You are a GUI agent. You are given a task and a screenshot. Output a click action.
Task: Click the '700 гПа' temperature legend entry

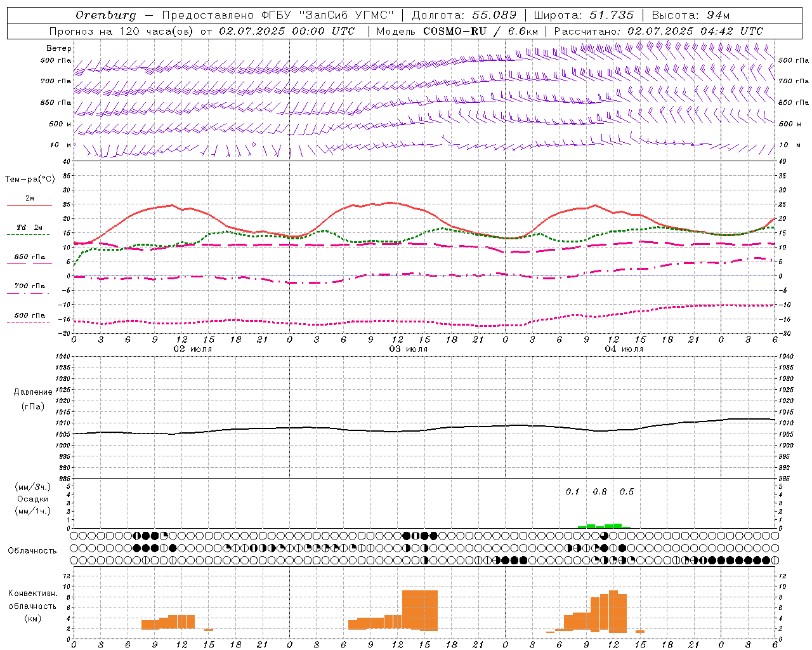(x=29, y=286)
